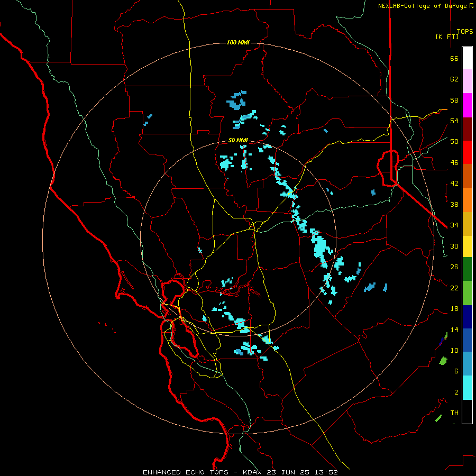This screenshot has width=476, height=476.
Task: Click the dark orange 46 kft legend swatch
Action: (x=467, y=176)
